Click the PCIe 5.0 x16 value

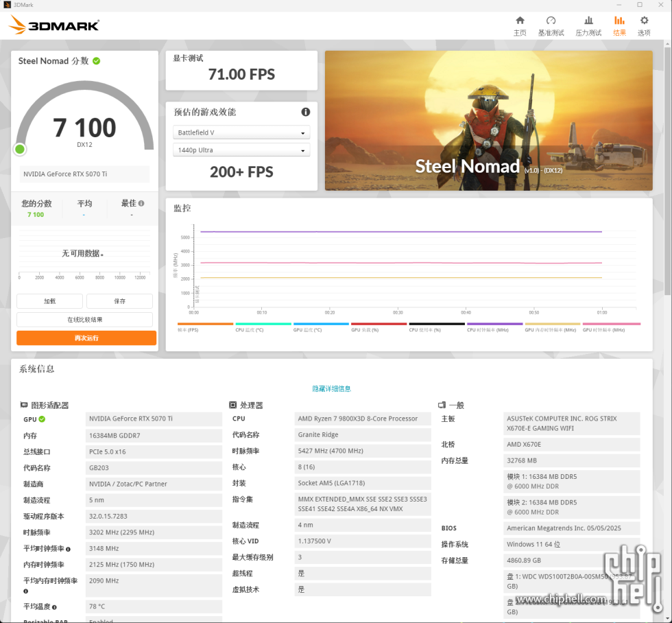click(154, 451)
